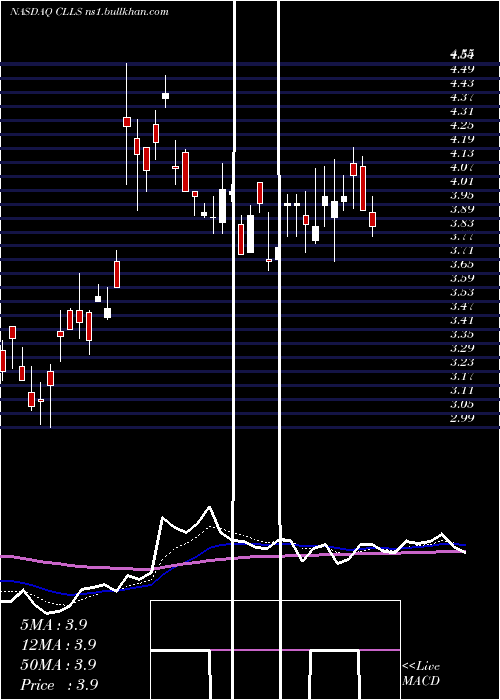
Task: Click the last red candlestick at chart's right end
Action: [372, 220]
